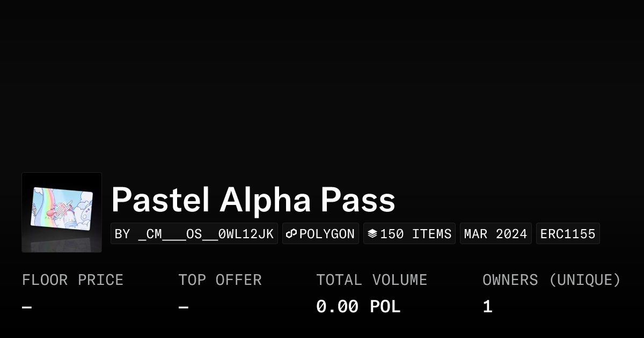Click the 150 ITEMS badge text
The height and width of the screenshot is (338, 644).
click(x=416, y=234)
